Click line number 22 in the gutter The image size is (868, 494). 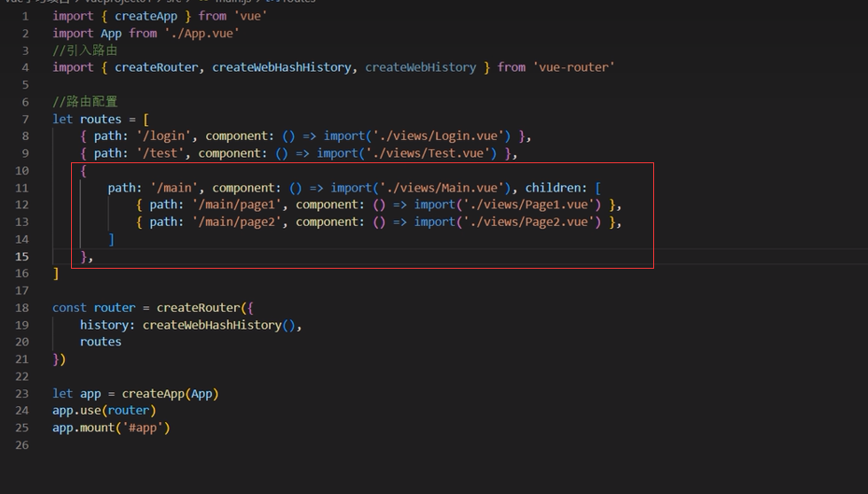coord(21,376)
